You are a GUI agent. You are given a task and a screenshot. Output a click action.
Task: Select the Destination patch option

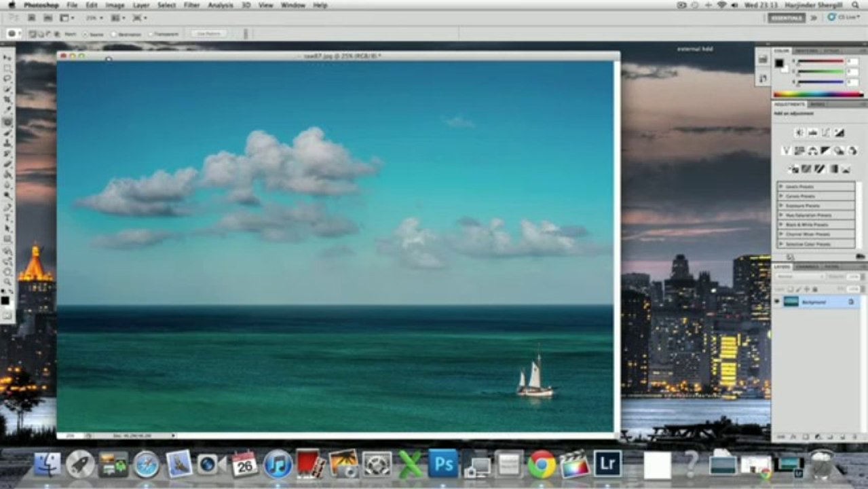(x=127, y=34)
